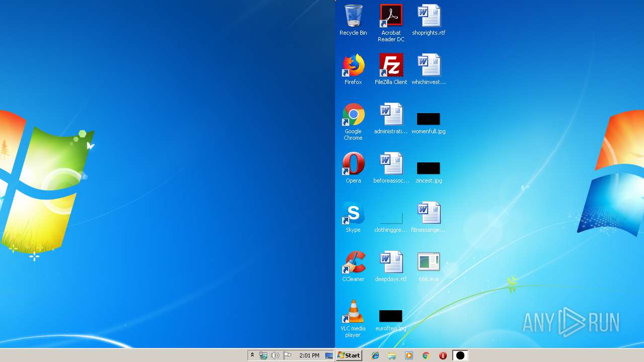The height and width of the screenshot is (362, 644).
Task: Open Opera from the taskbar
Action: pyautogui.click(x=443, y=355)
